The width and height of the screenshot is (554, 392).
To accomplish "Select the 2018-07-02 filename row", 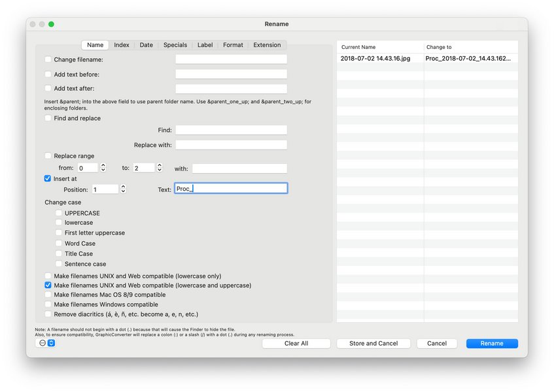I will (x=376, y=57).
